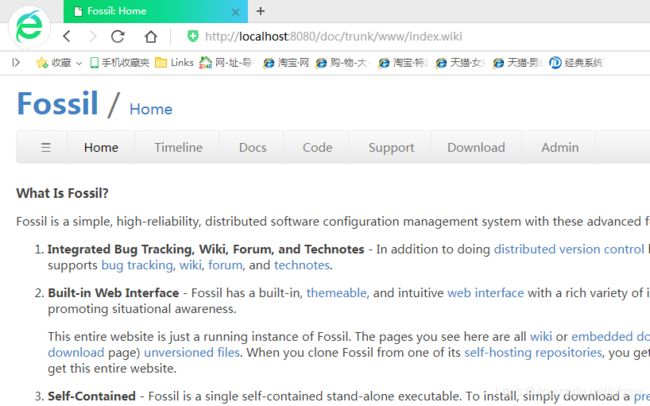The width and height of the screenshot is (650, 406).
Task: Toggle the bookmarks sidebar arrow icon
Action: coord(16,63)
